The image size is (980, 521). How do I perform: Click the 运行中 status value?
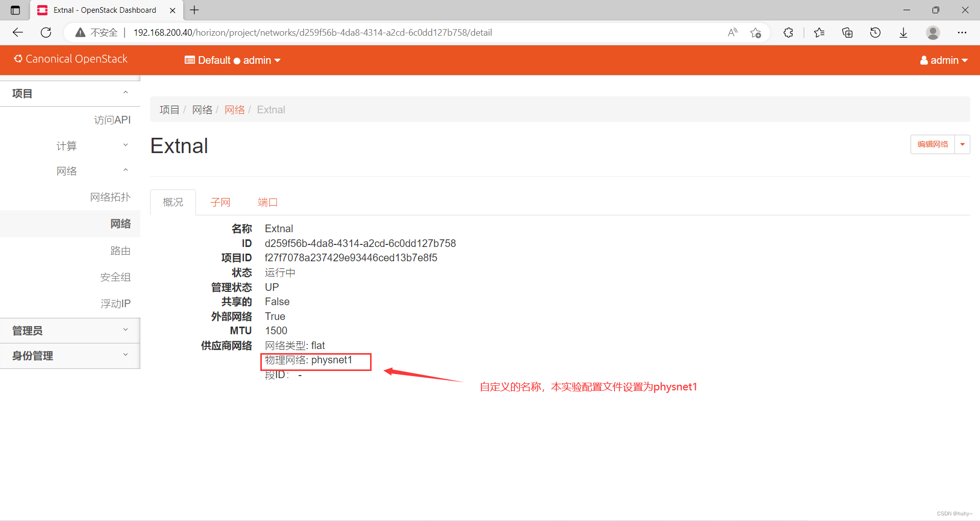(x=280, y=272)
